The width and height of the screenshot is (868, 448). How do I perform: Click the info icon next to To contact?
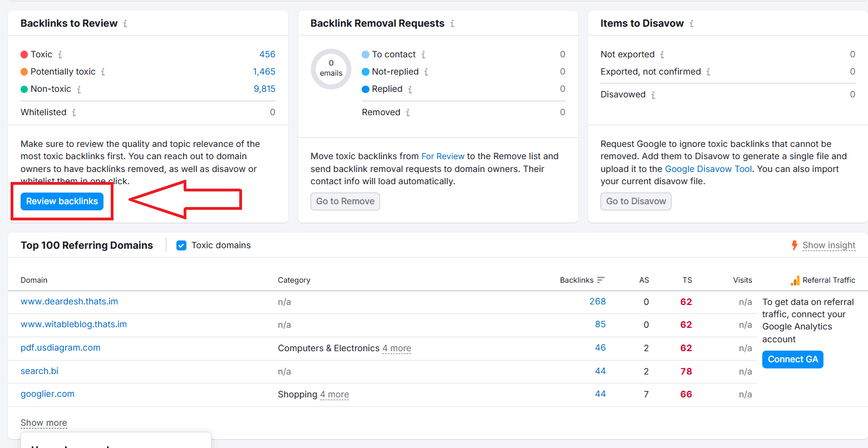423,54
